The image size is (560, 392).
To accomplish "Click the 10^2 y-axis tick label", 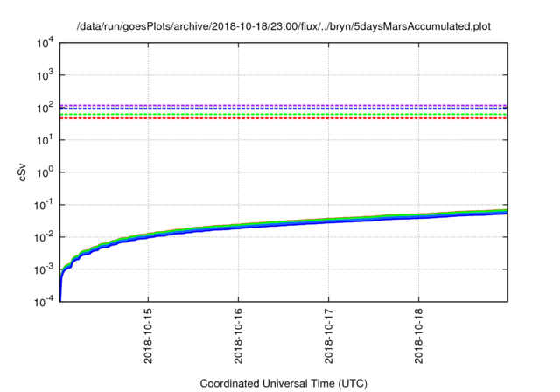I will pyautogui.click(x=45, y=108).
